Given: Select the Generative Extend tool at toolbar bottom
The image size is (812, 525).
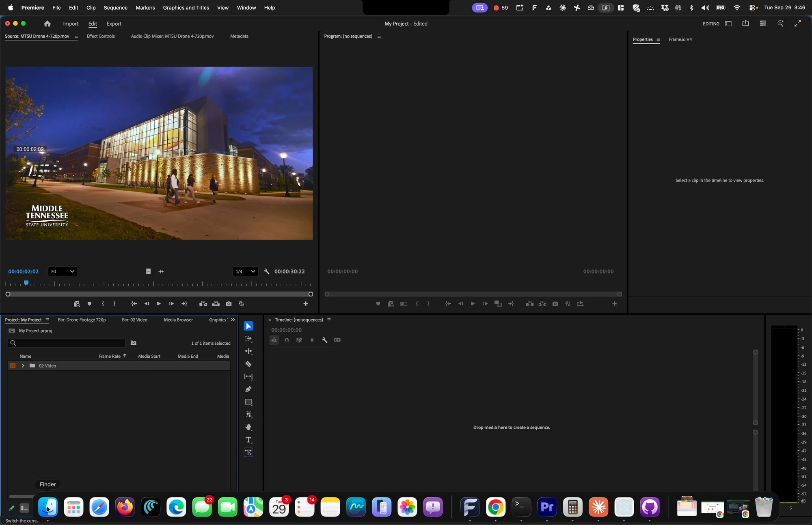Looking at the screenshot, I should point(248,452).
